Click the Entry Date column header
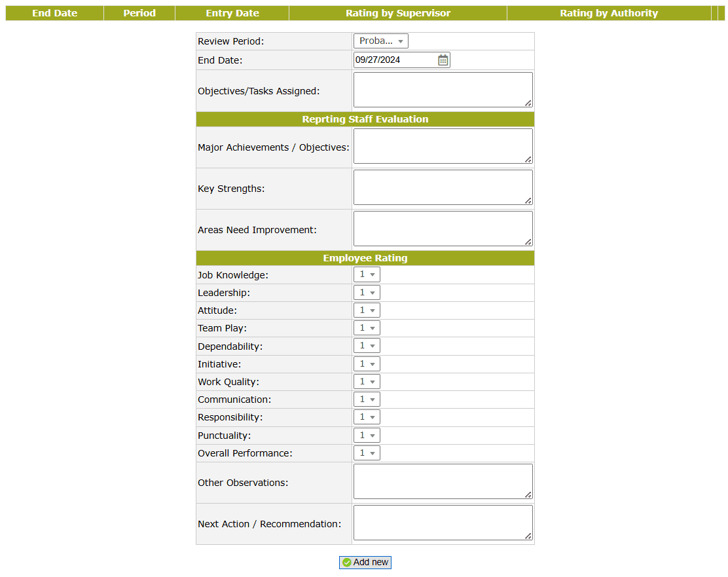 (232, 13)
